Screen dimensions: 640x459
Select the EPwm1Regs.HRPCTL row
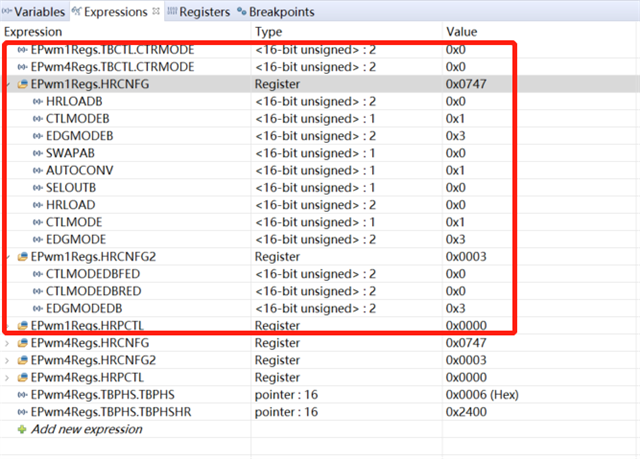(x=110, y=326)
